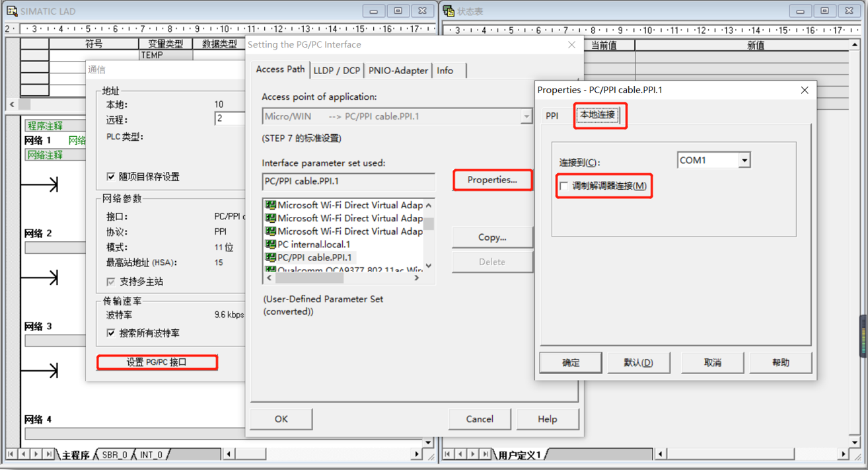Open the INT_0 tab
This screenshot has height=470, width=868.
pos(151,455)
